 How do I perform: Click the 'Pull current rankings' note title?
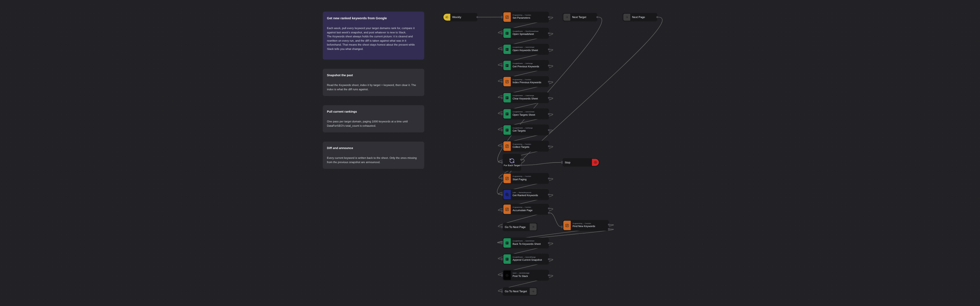pos(342,112)
